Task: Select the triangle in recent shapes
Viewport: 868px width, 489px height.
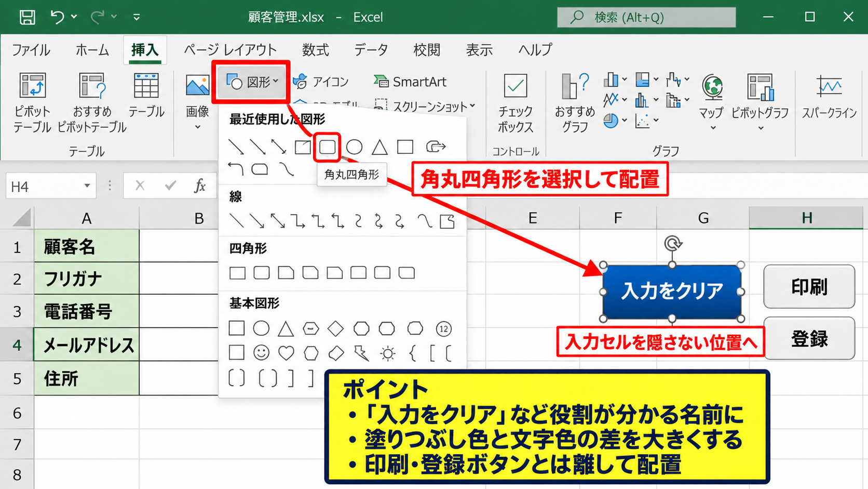Action: click(379, 147)
